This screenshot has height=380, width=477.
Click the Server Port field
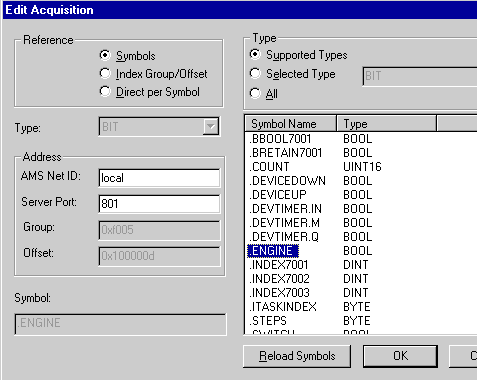click(x=159, y=204)
